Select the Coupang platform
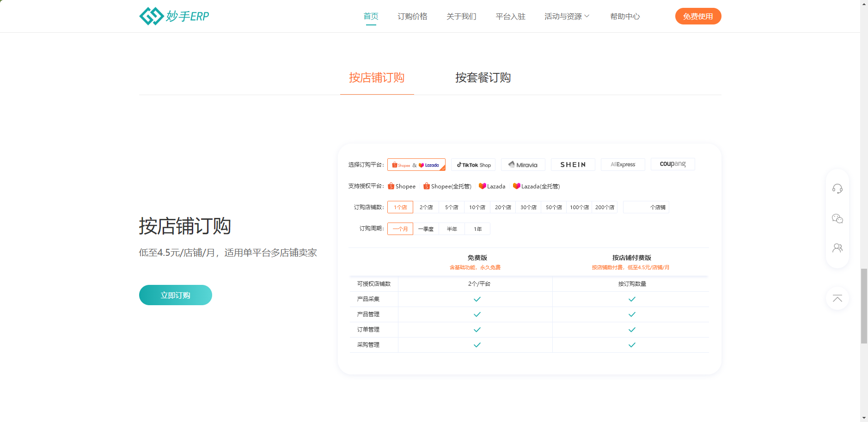The width and height of the screenshot is (868, 422). [x=672, y=164]
